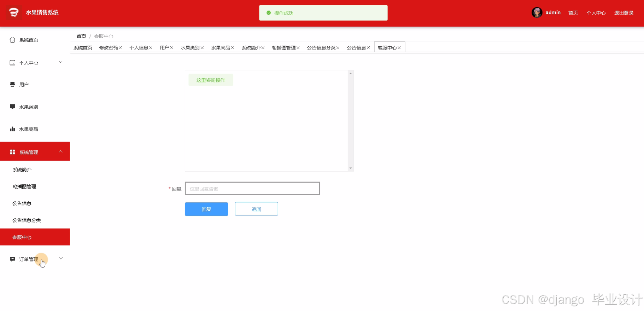Screen dimensions: 644x311
Task: Close the 系统简介 tab
Action: [263, 48]
